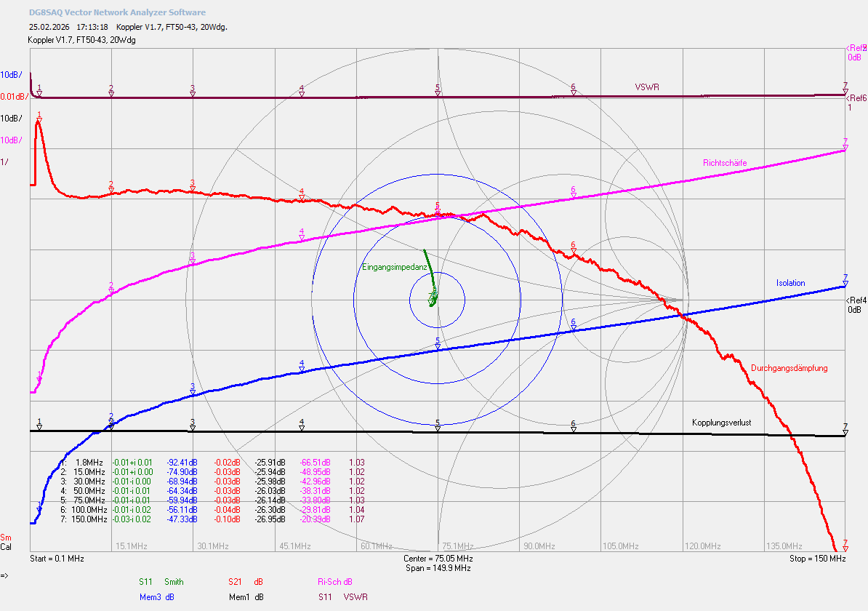Click the green S11 trace label
868x611 pixels.
pyautogui.click(x=145, y=582)
